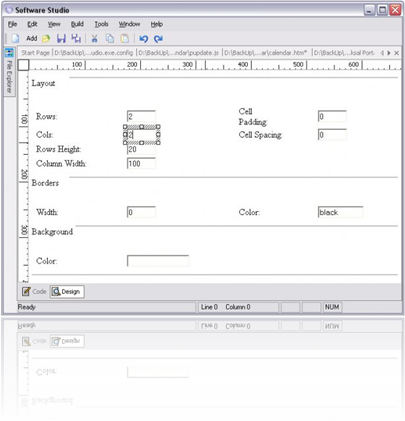Image resolution: width=405 pixels, height=421 pixels.
Task: Click the Cols: label
Action: [44, 135]
